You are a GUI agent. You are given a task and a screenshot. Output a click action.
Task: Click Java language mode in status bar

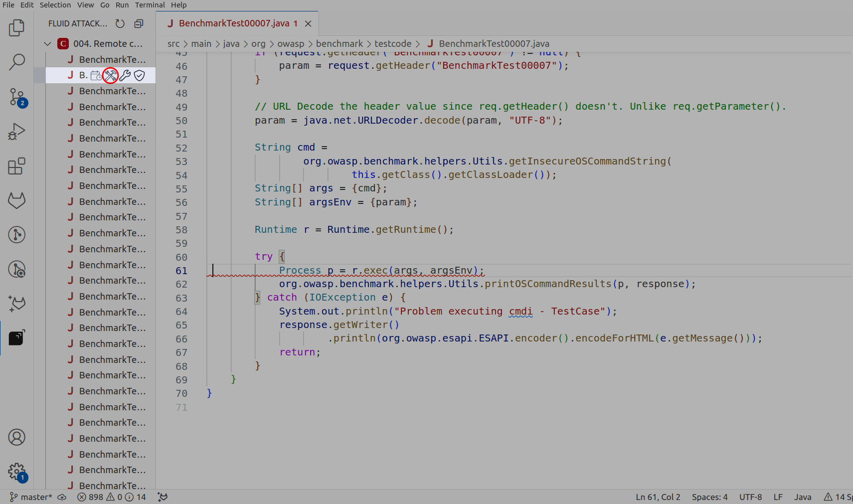tap(803, 497)
